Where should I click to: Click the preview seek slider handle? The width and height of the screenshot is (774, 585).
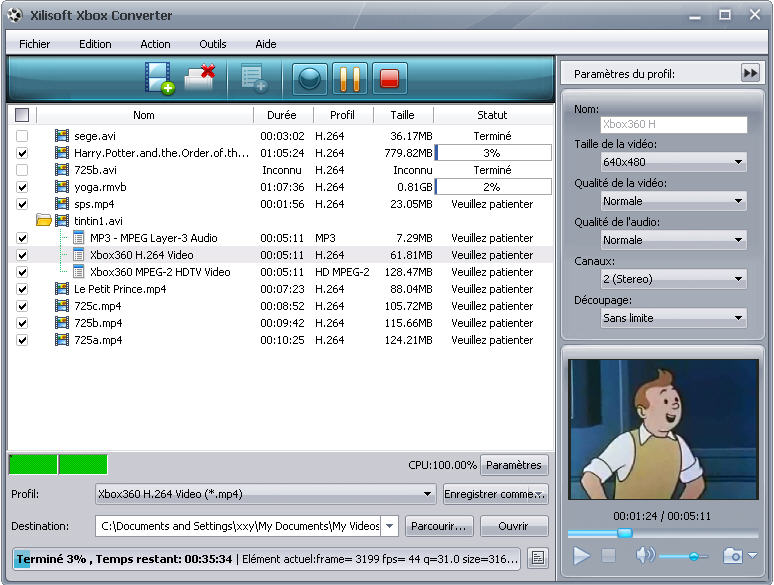[x=625, y=533]
